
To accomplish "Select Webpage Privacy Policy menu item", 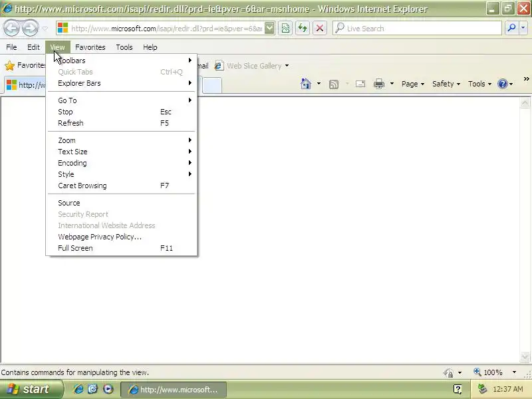I will pos(122,237).
